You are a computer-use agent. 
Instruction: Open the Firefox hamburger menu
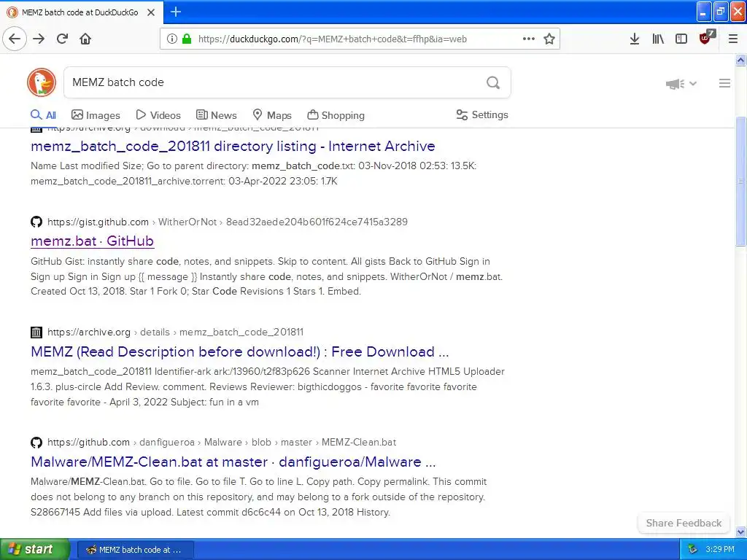733,39
